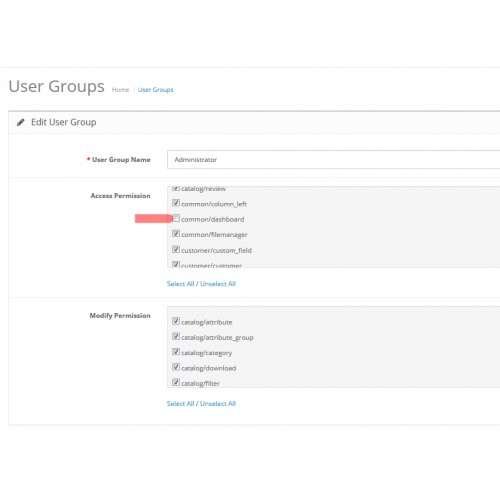This screenshot has height=500, width=500.
Task: Click Unselect All under Access Permission
Action: click(x=218, y=284)
